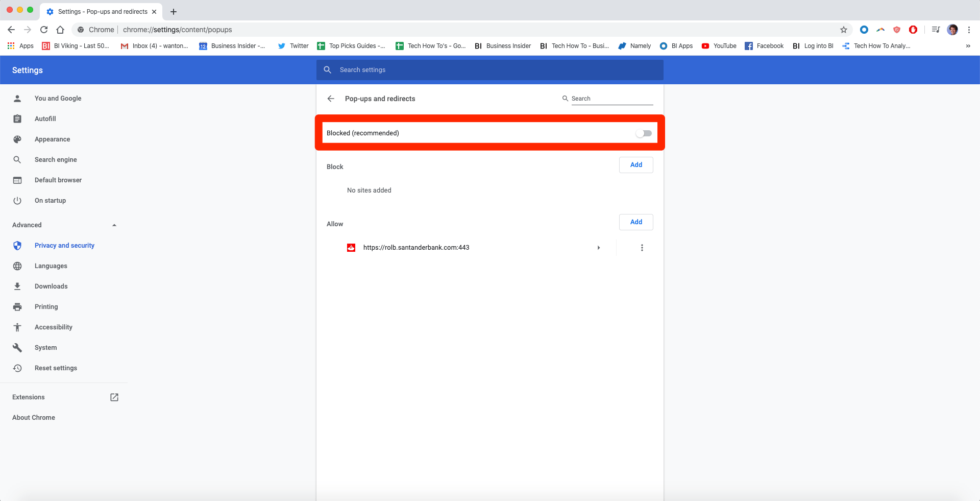Open Gmail Inbox bookmark
980x501 pixels.
click(154, 46)
